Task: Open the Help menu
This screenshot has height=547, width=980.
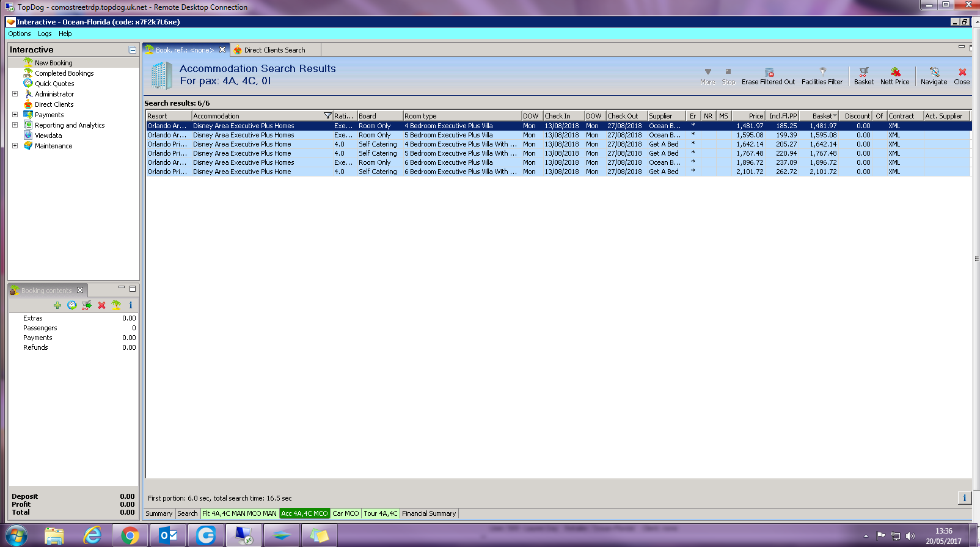Action: [x=65, y=34]
